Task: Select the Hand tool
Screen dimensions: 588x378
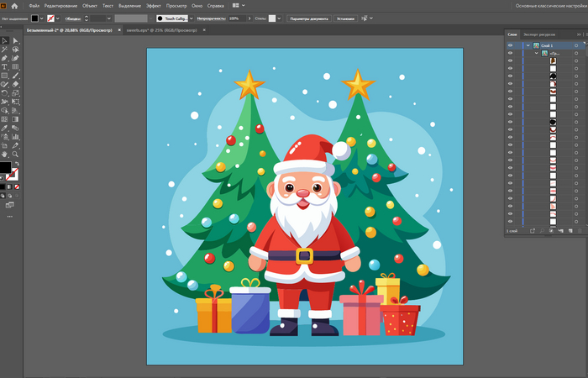Action: click(x=4, y=154)
